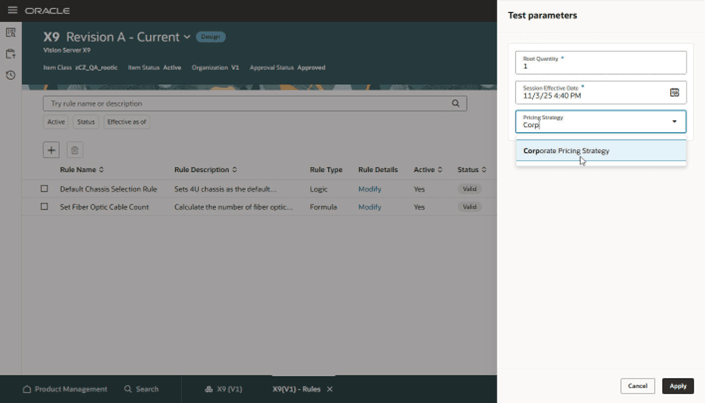The width and height of the screenshot is (705, 403).
Task: Switch to X9 (V1) tab
Action: coord(223,389)
